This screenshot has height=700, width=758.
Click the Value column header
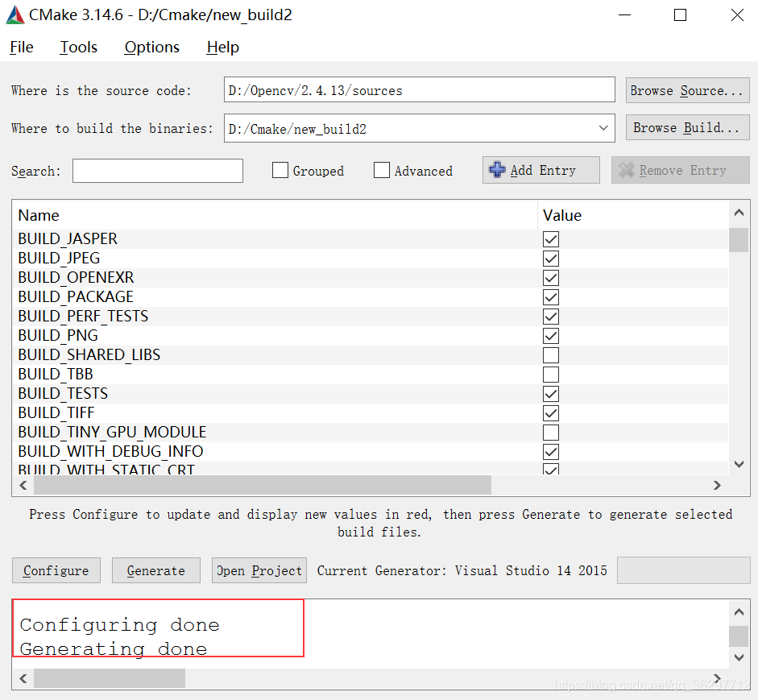pos(633,215)
